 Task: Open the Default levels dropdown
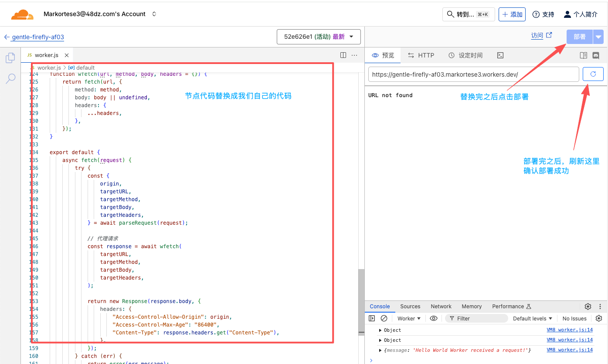click(532, 318)
